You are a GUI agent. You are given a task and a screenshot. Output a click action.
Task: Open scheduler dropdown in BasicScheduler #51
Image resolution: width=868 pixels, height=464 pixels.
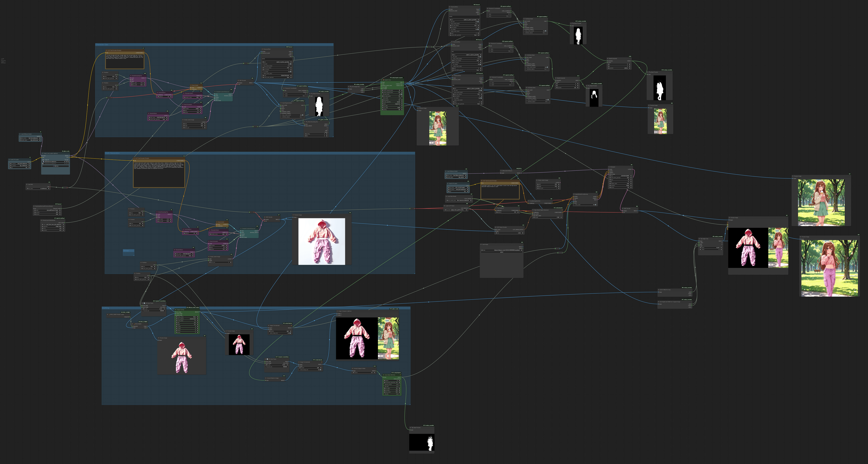click(192, 109)
